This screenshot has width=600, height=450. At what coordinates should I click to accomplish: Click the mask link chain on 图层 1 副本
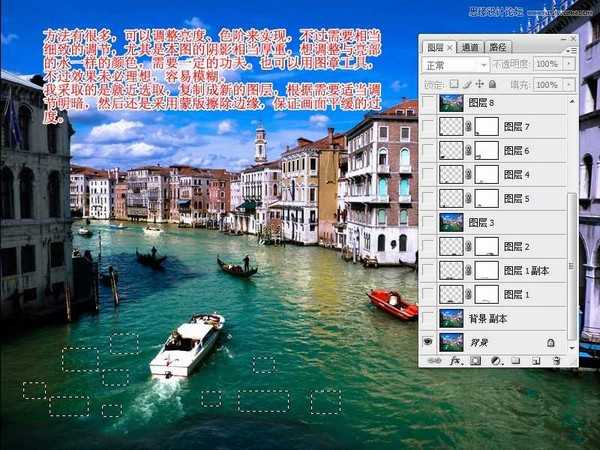tap(468, 271)
